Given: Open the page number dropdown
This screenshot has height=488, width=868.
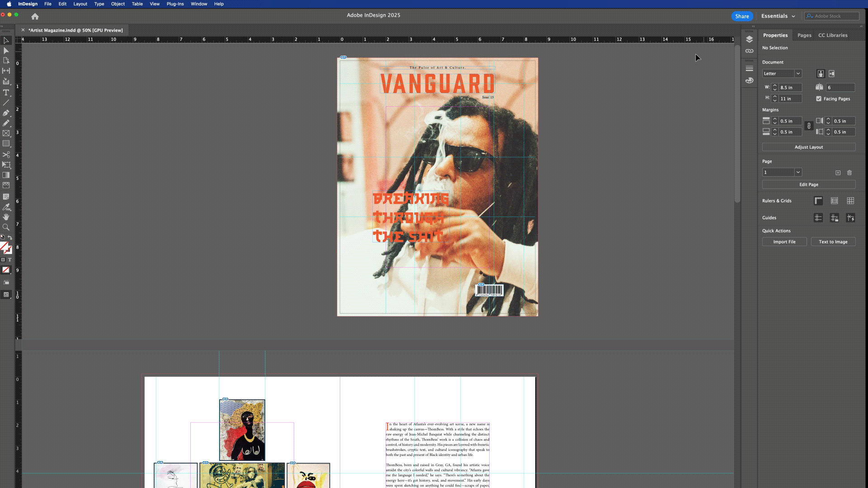Looking at the screenshot, I should click(798, 172).
